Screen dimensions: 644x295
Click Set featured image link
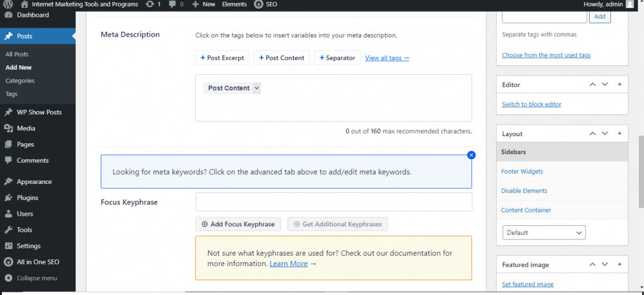click(x=528, y=284)
